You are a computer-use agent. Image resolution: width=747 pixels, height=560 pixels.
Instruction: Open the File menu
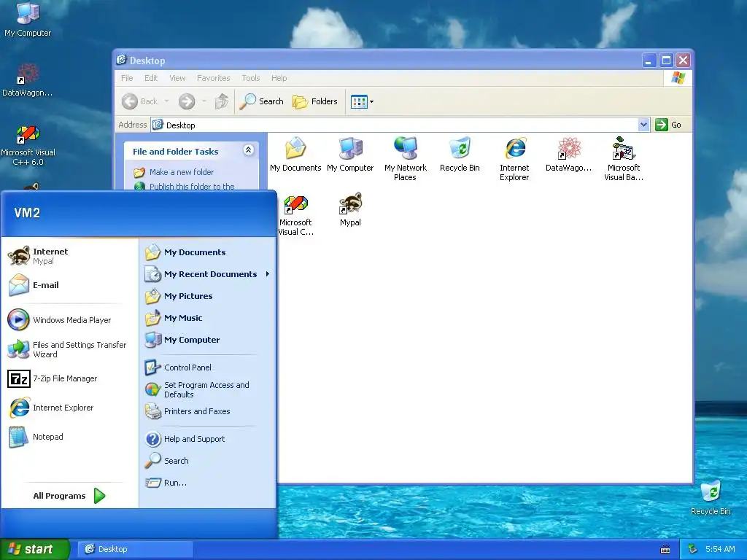point(127,78)
